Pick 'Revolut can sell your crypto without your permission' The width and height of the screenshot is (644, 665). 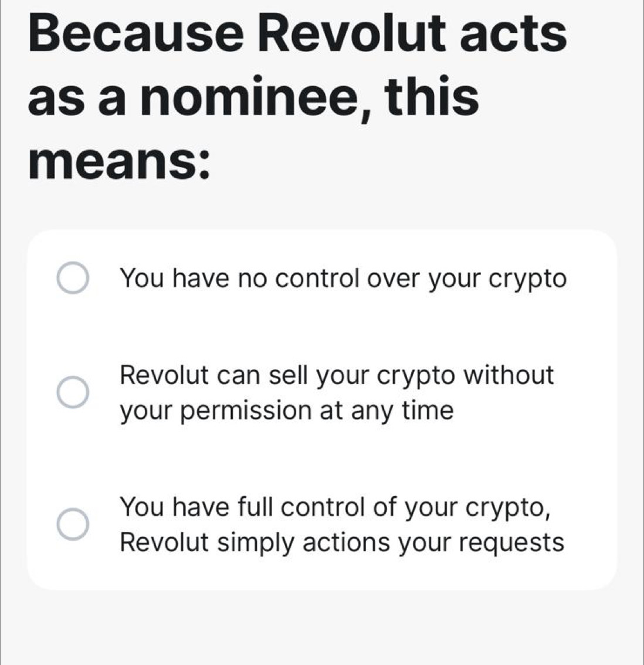tap(337, 392)
